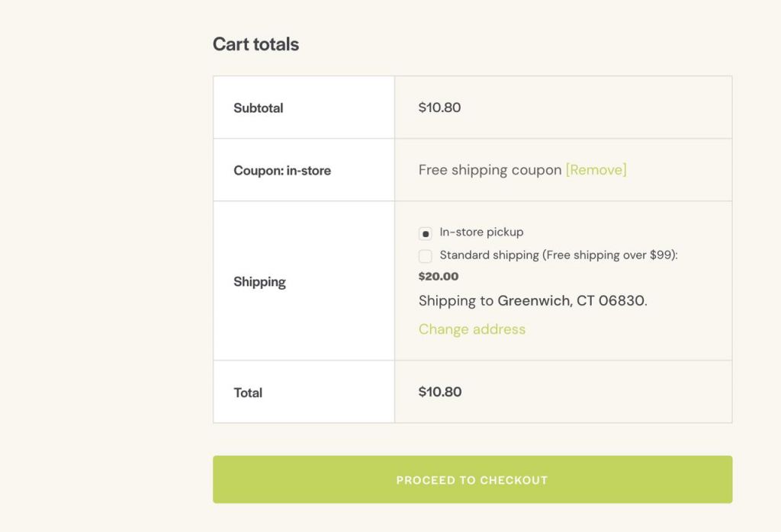
Task: Select the In-store pickup radio button
Action: pos(425,233)
